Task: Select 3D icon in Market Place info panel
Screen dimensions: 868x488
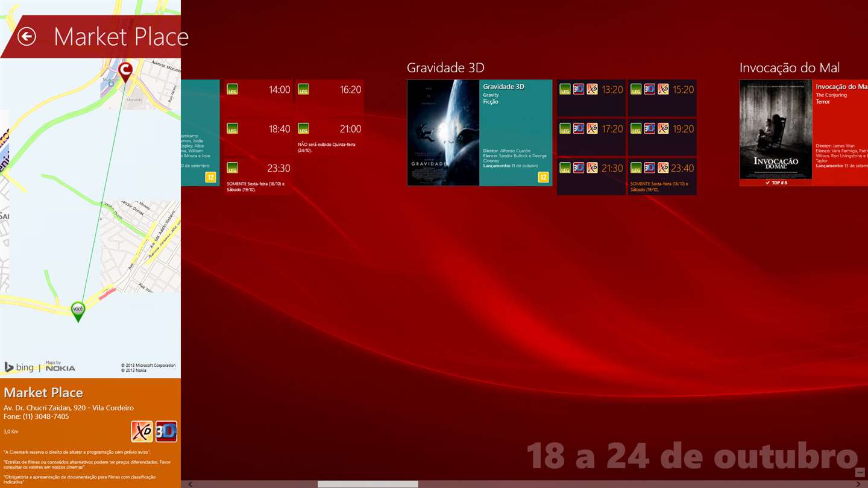Action: (166, 431)
